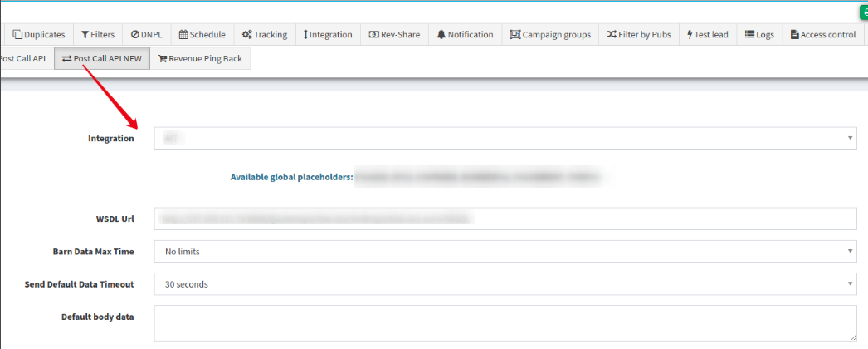The width and height of the screenshot is (868, 349).
Task: Click the Filters funnel icon
Action: [85, 35]
